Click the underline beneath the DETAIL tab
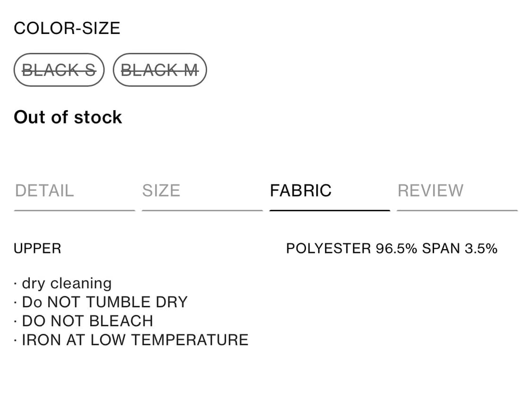The width and height of the screenshot is (532, 399). pos(75,210)
